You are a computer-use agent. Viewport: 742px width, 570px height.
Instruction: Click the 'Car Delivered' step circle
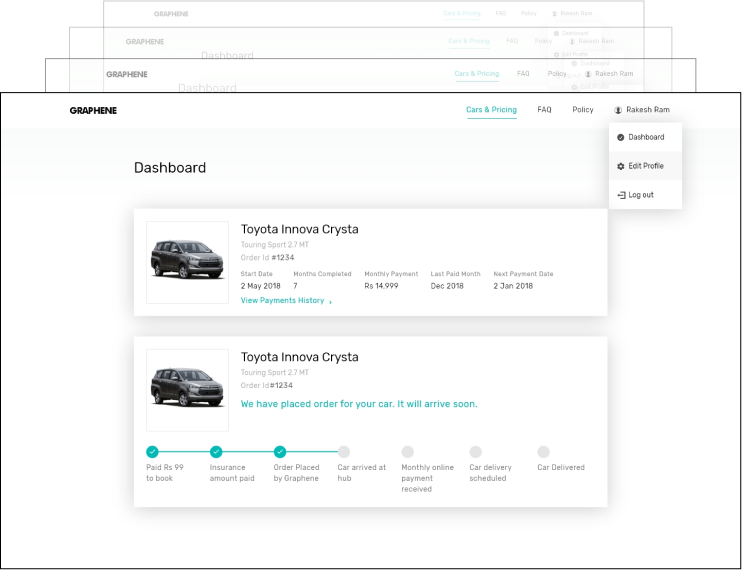point(543,452)
